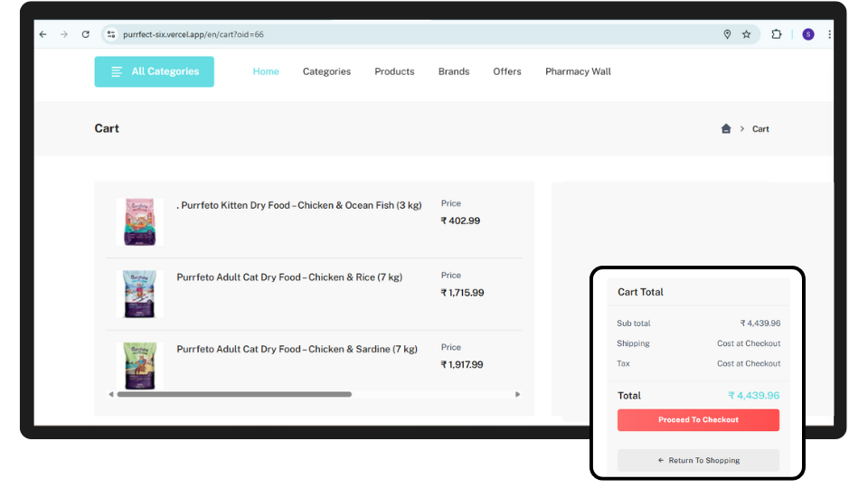Open the Offers nav item

coord(507,71)
